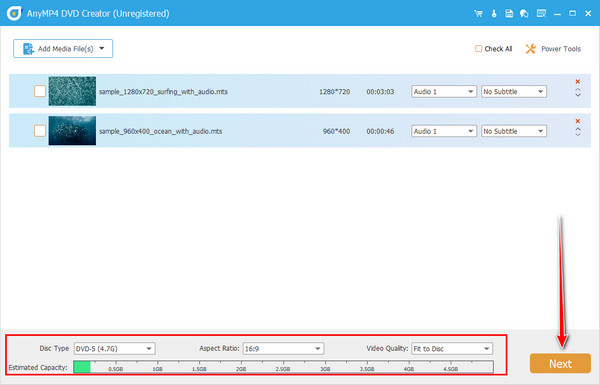Open Audio 1 dropdown for surfing video

click(444, 91)
